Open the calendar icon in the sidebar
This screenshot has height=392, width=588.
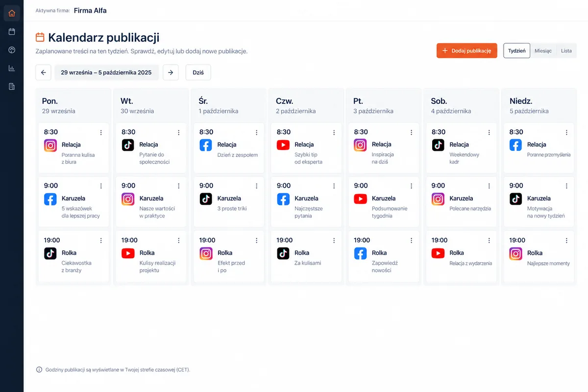pos(12,31)
